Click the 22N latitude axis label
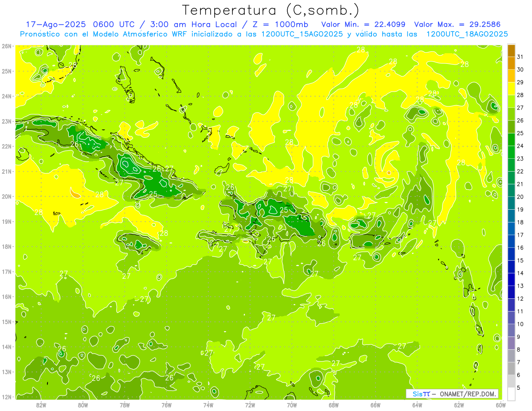Screen dimensions: 532x411 click(7, 146)
